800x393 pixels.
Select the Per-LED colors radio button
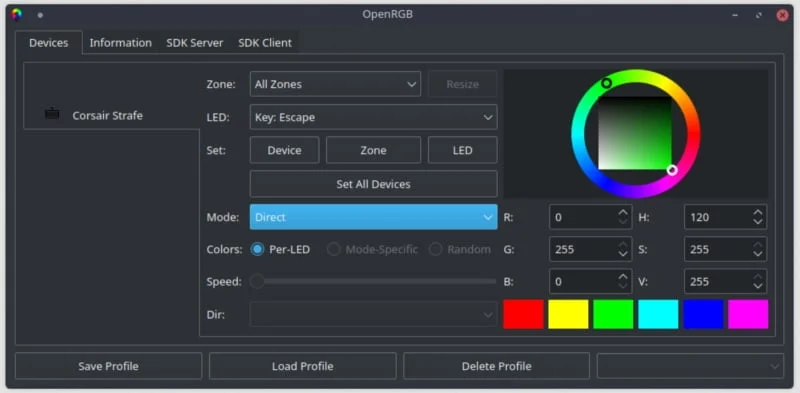tap(258, 250)
